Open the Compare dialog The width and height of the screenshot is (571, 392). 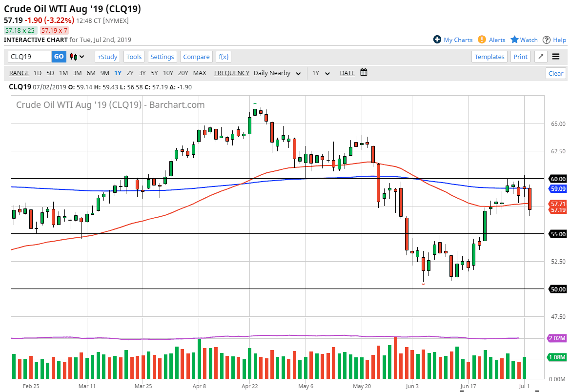[196, 57]
